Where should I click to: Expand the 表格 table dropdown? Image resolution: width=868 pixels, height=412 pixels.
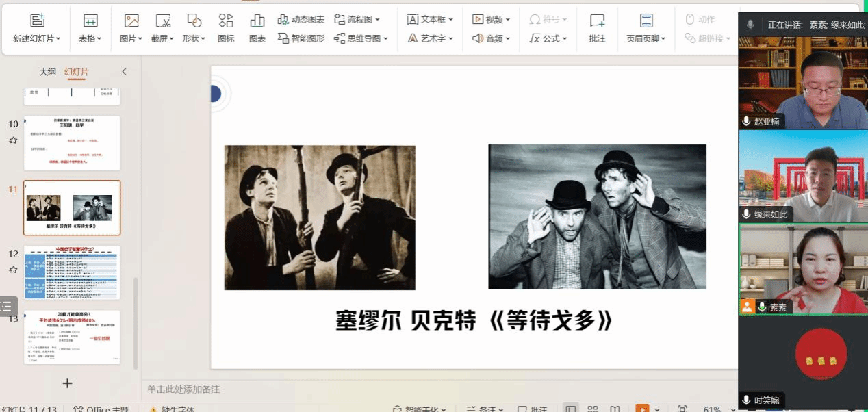tap(90, 38)
